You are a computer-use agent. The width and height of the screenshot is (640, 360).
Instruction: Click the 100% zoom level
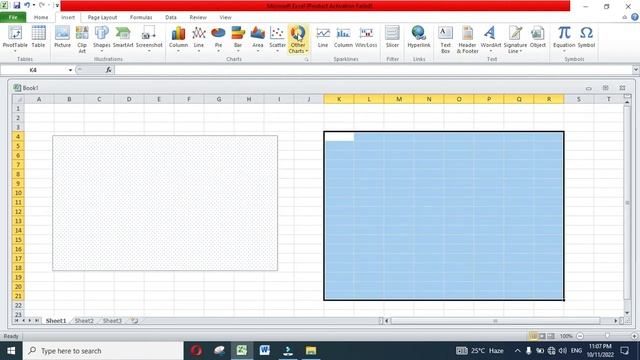pyautogui.click(x=566, y=336)
